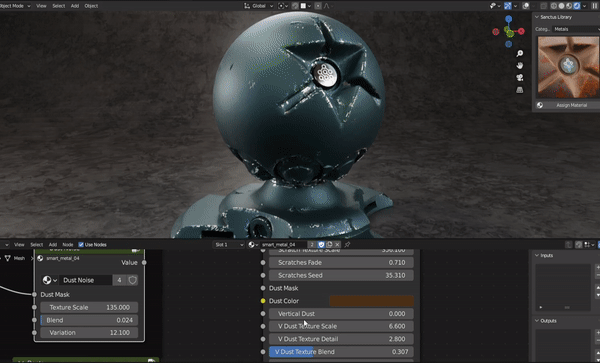This screenshot has height=363, width=600.
Task: Toggle fake user shield on Dust Noise
Action: click(x=132, y=280)
